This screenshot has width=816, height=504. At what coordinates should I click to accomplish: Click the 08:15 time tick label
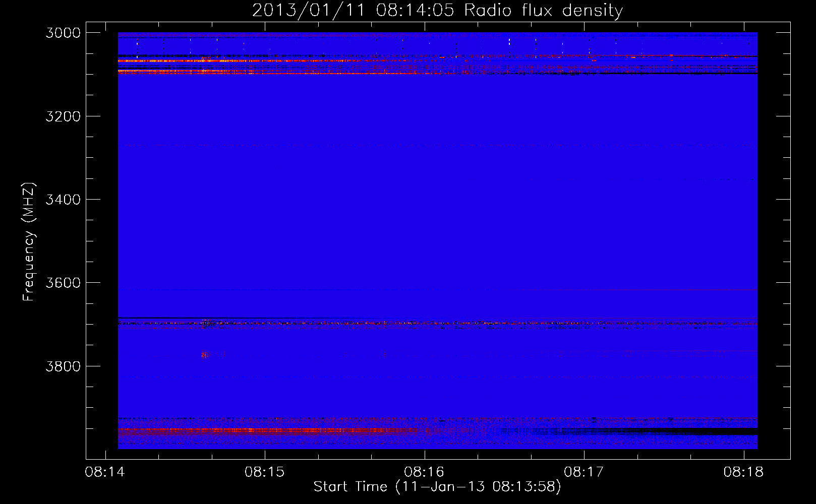click(x=265, y=472)
